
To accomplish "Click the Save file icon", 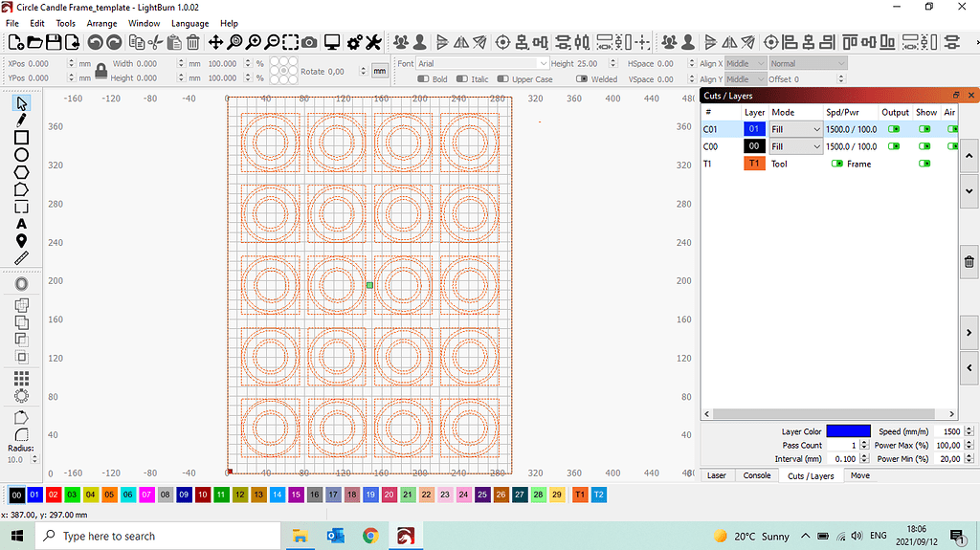I will point(54,42).
